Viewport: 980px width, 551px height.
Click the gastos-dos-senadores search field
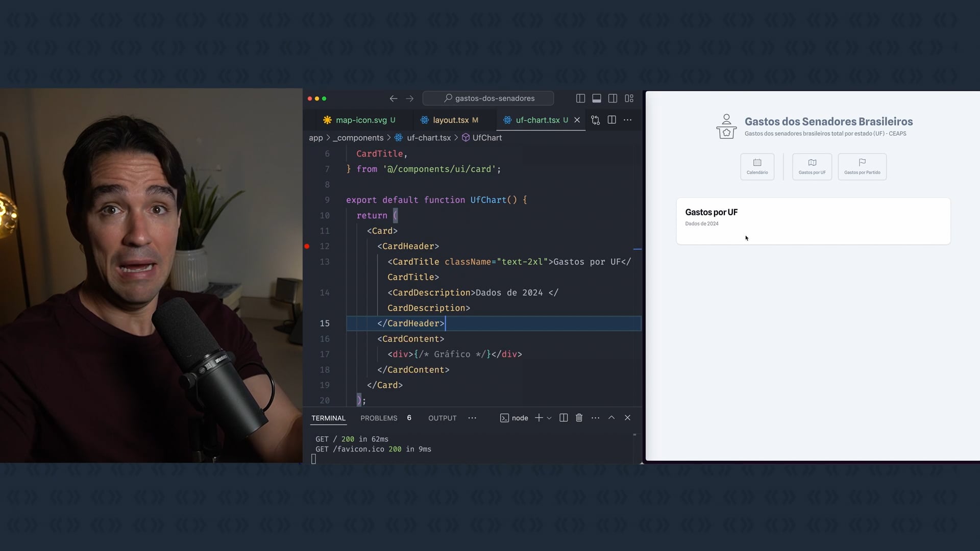pos(488,98)
